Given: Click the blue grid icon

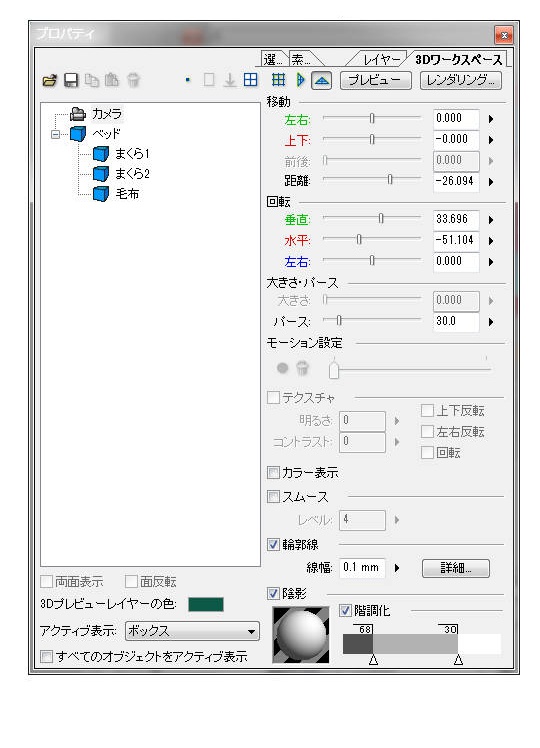Looking at the screenshot, I should point(279,80).
